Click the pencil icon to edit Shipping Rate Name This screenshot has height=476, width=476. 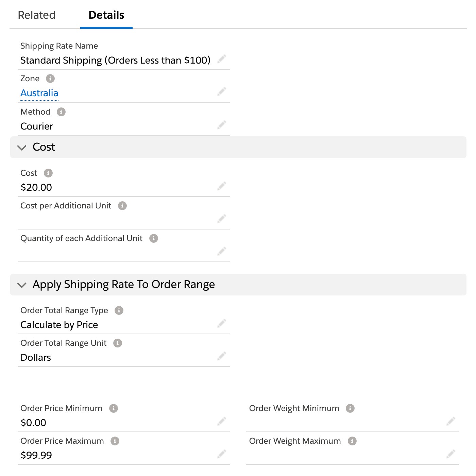point(222,59)
